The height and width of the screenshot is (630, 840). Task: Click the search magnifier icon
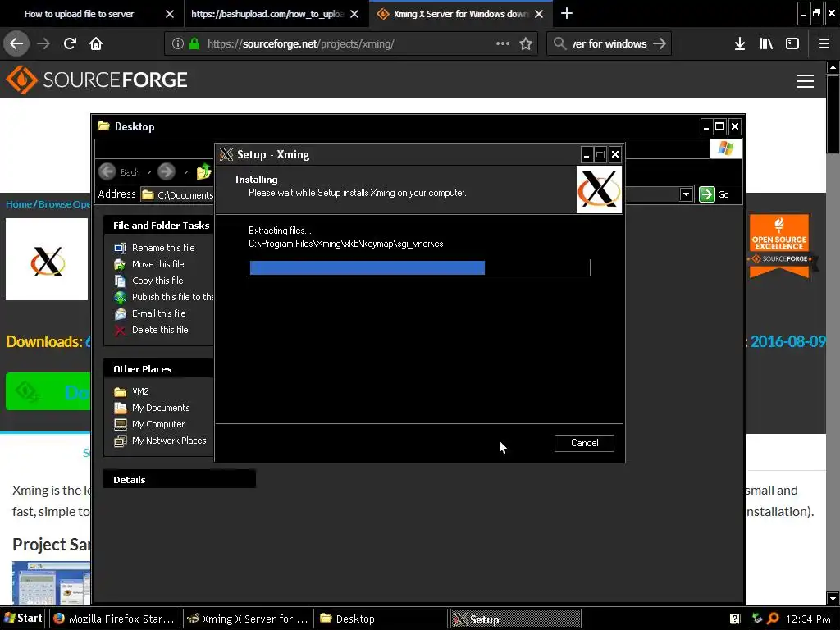(x=559, y=43)
